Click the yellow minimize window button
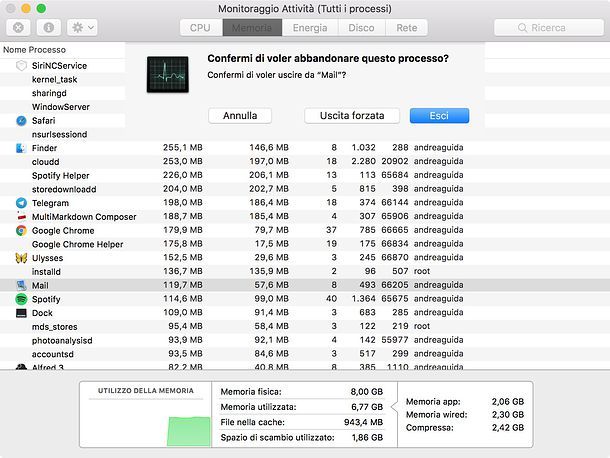 (x=26, y=8)
